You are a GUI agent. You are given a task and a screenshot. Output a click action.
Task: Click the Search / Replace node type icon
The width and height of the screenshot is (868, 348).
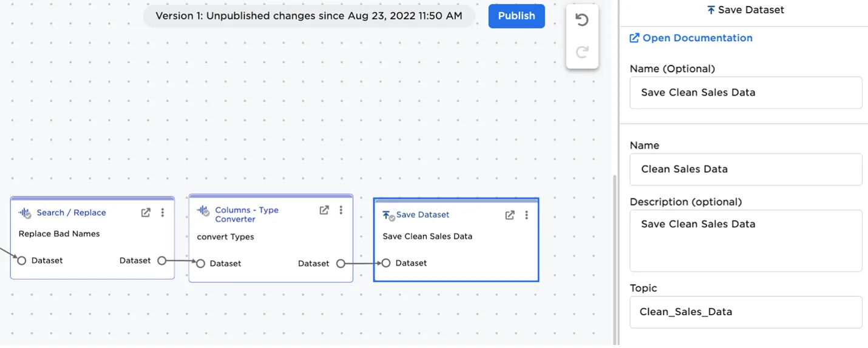[x=25, y=213]
